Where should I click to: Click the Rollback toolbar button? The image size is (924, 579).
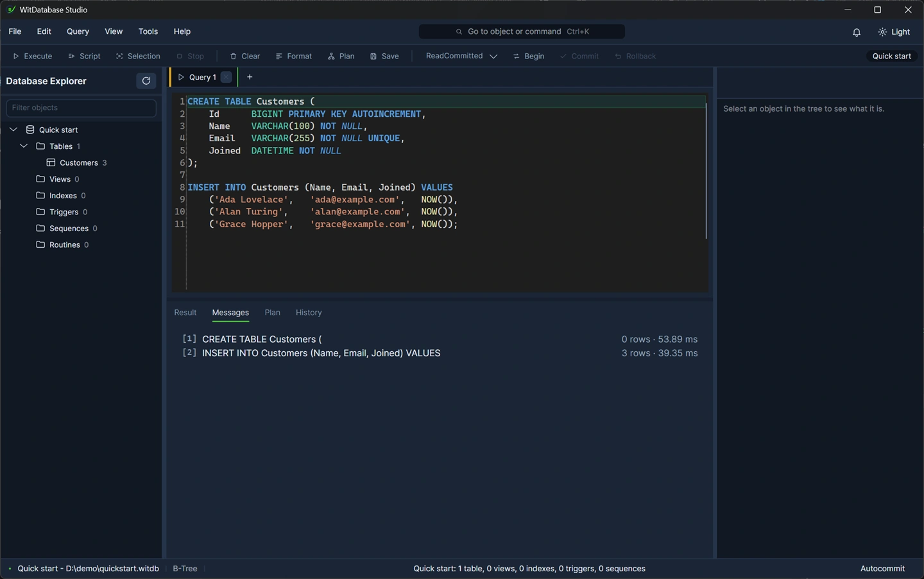tap(635, 56)
